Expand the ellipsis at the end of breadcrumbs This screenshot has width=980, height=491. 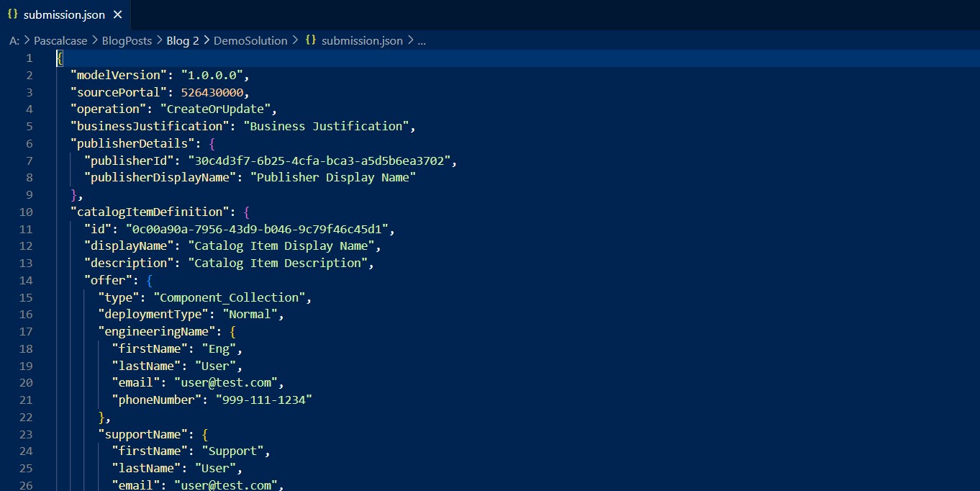[421, 41]
